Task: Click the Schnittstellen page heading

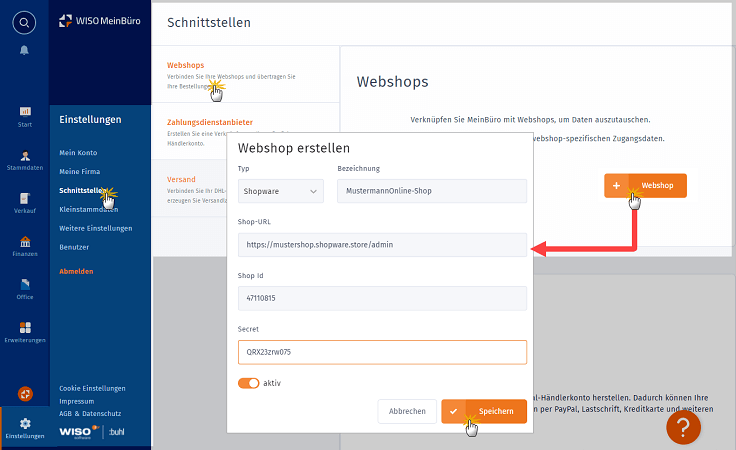Action: [x=209, y=23]
